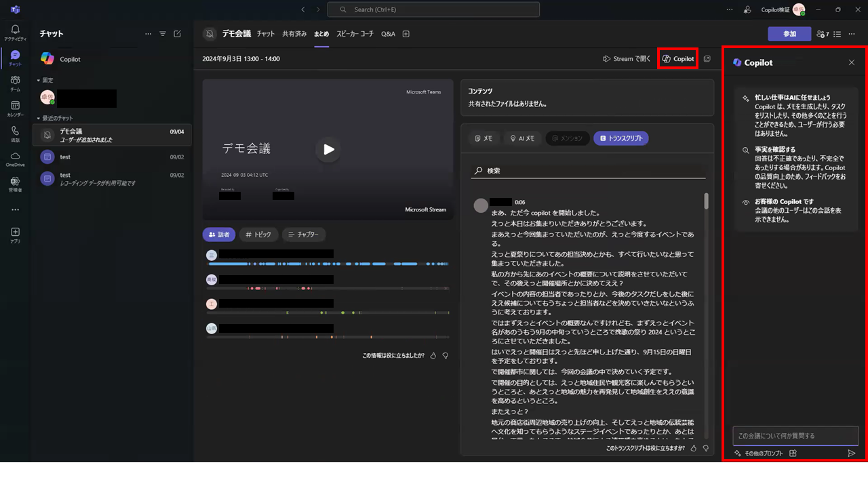
Task: Open the Q&A tab
Action: (x=388, y=34)
